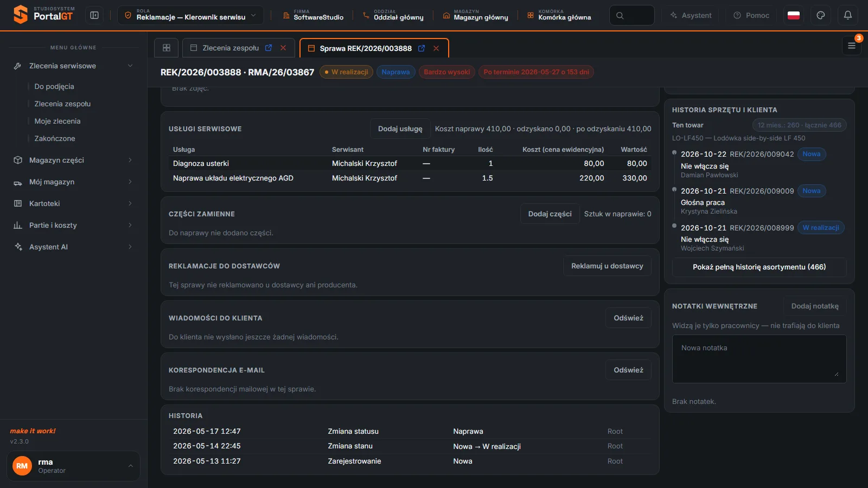Image resolution: width=868 pixels, height=488 pixels.
Task: Select the Sprawa REK/2026/003888 tab
Action: pos(365,48)
